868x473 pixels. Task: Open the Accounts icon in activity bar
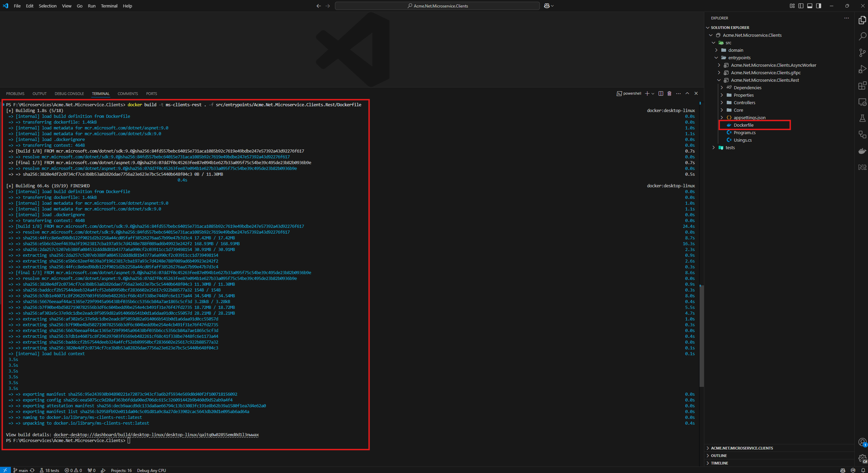click(862, 442)
